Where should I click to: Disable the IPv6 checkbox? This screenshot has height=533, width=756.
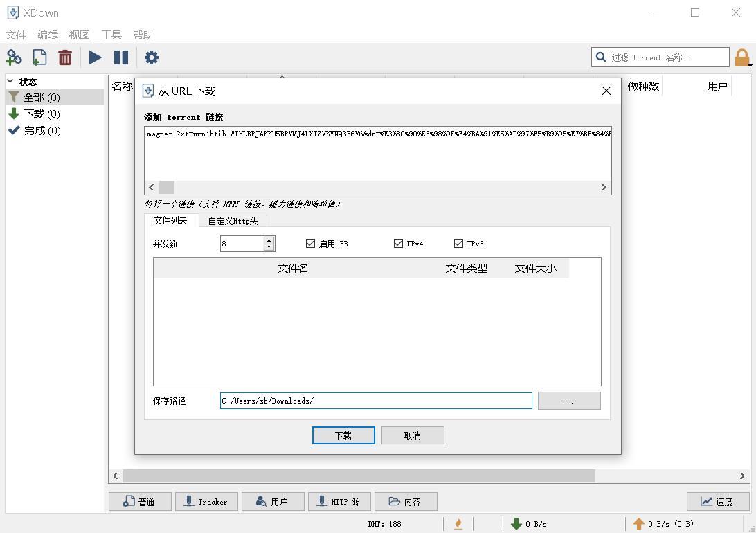tap(458, 244)
